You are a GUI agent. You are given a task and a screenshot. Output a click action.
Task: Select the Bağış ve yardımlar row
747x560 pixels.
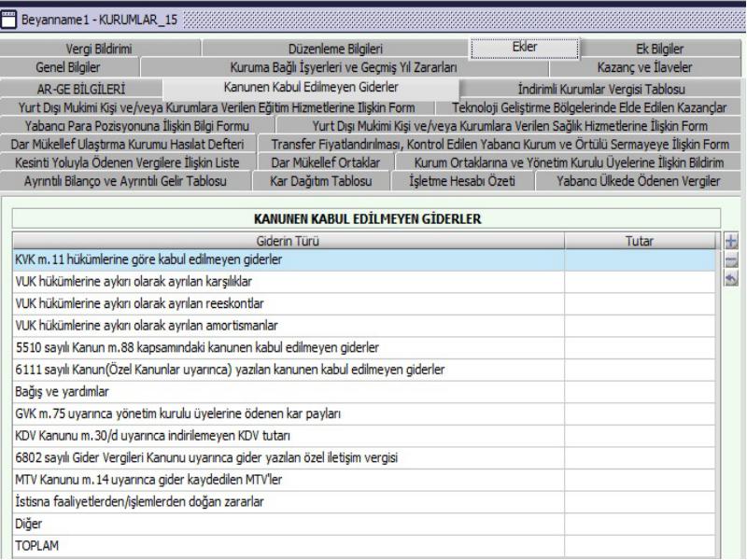click(364, 392)
